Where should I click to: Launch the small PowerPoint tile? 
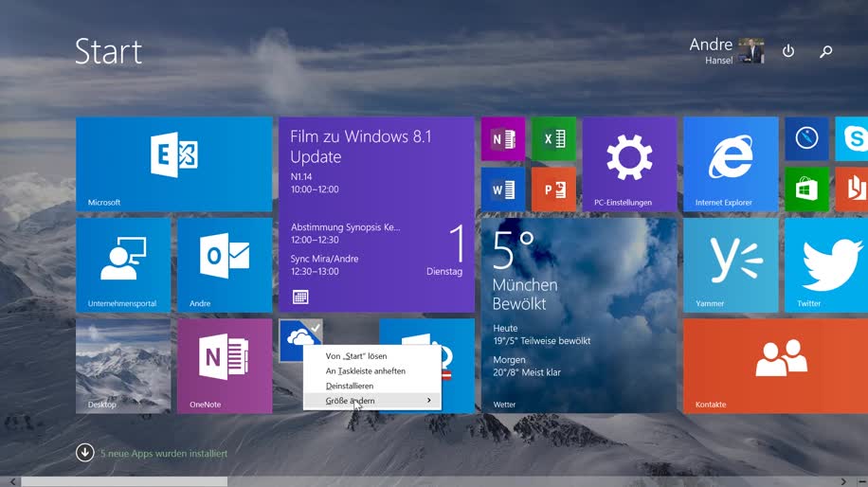pos(553,189)
